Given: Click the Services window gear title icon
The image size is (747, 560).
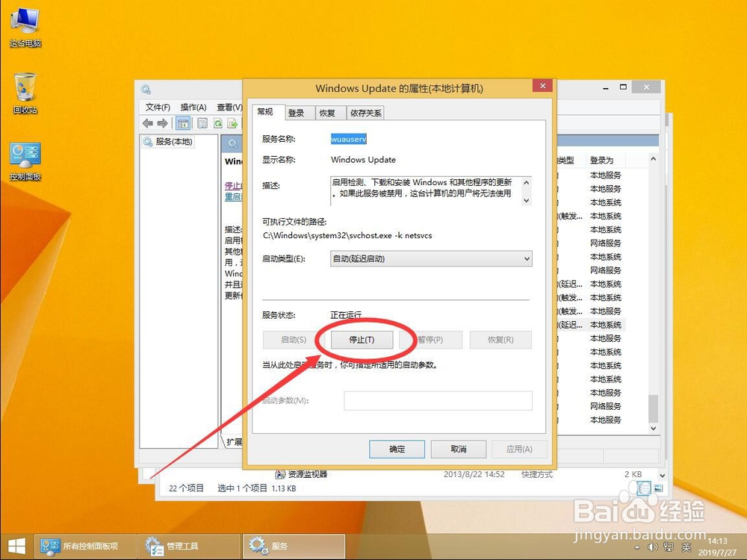Looking at the screenshot, I should pos(146,89).
